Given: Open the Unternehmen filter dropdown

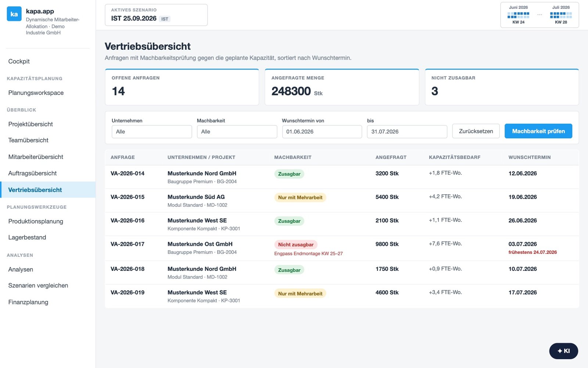Looking at the screenshot, I should point(152,132).
